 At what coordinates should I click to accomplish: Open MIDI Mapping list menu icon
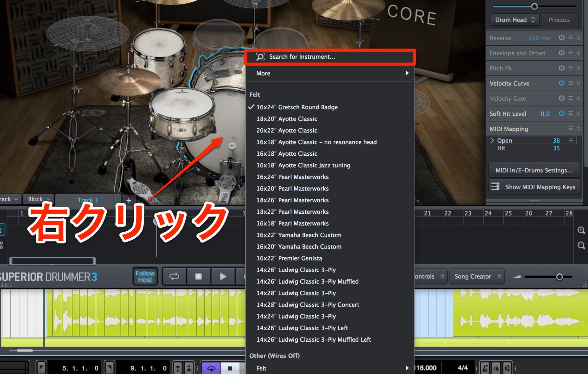[x=571, y=128]
